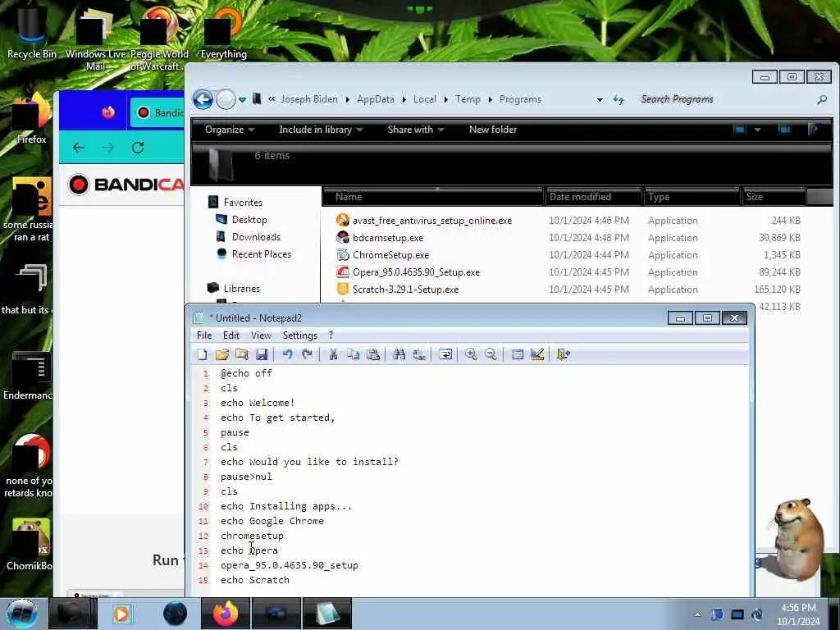Open the recent locations dropdown in Explorer
Viewport: 840px width, 630px height.
coord(242,99)
